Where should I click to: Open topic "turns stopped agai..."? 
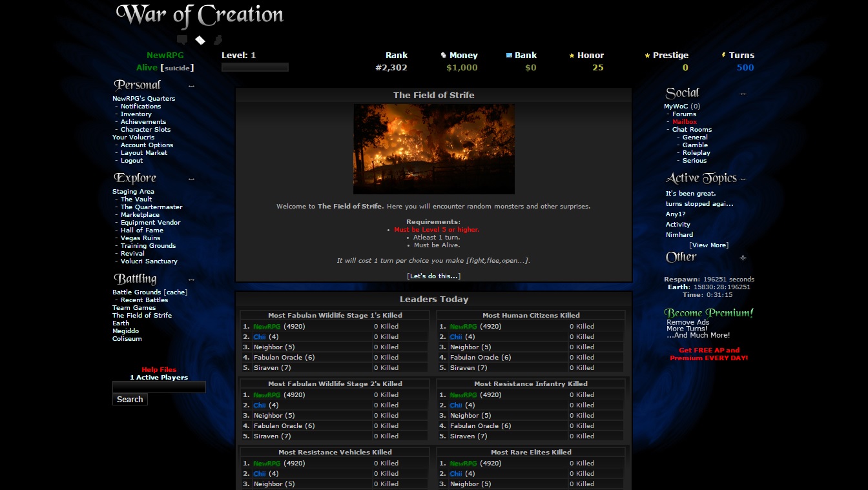pyautogui.click(x=699, y=204)
